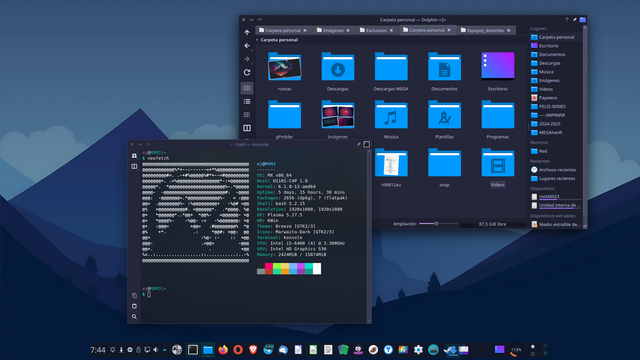The image size is (640, 360).
Task: Click the Konsole copy sidebar icon
Action: click(x=134, y=296)
